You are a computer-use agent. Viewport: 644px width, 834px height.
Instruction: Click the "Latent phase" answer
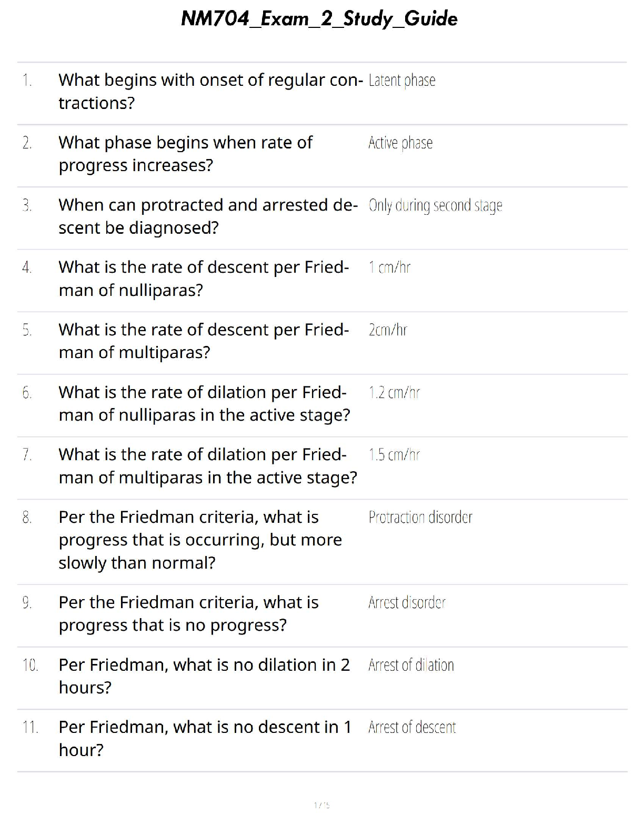tap(402, 81)
